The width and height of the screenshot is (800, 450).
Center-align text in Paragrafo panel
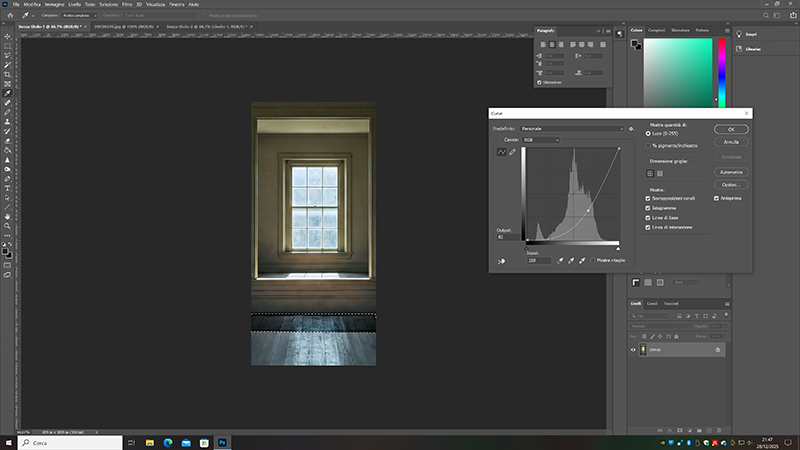point(552,45)
